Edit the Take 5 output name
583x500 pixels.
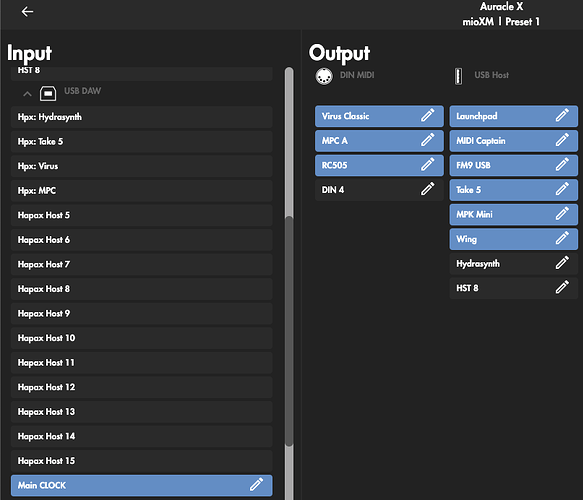coord(562,189)
